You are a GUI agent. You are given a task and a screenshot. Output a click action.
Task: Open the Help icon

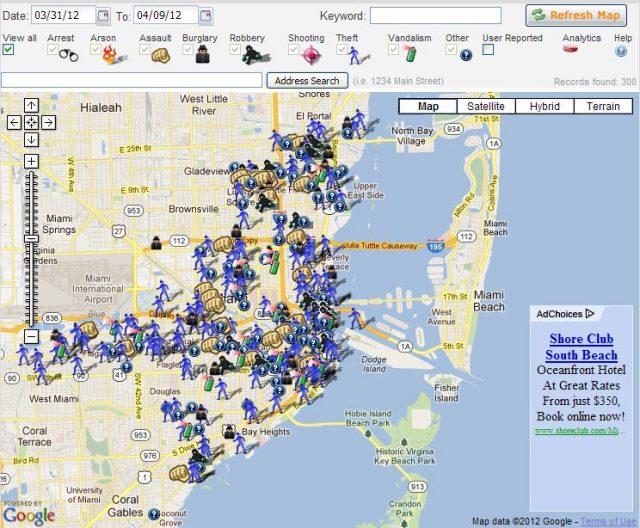(x=621, y=51)
